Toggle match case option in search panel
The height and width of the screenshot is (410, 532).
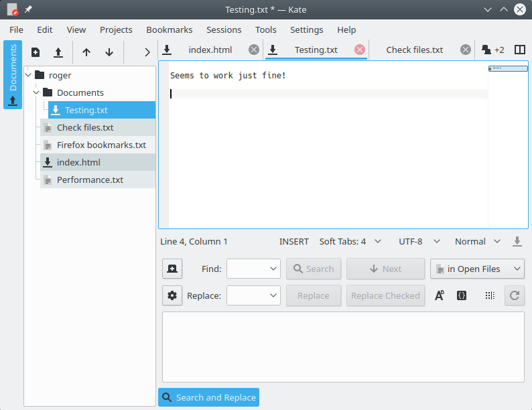[x=440, y=295]
